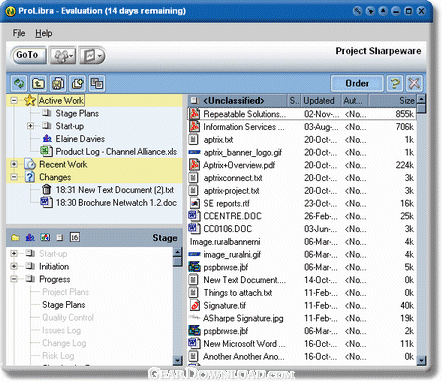The image size is (442, 382).
Task: Click the SE reports.rtf file icon
Action: pyautogui.click(x=194, y=203)
